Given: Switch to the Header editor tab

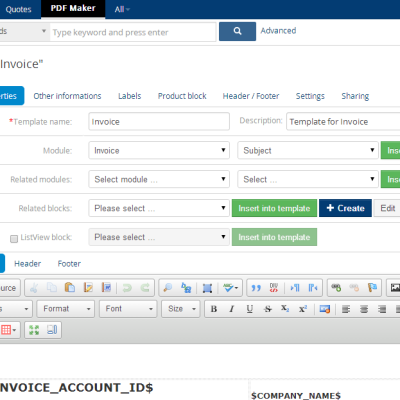Looking at the screenshot, I should click(x=27, y=264).
